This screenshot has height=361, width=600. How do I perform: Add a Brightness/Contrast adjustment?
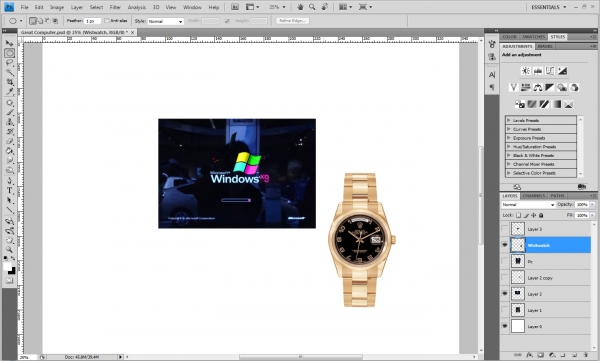pyautogui.click(x=526, y=71)
